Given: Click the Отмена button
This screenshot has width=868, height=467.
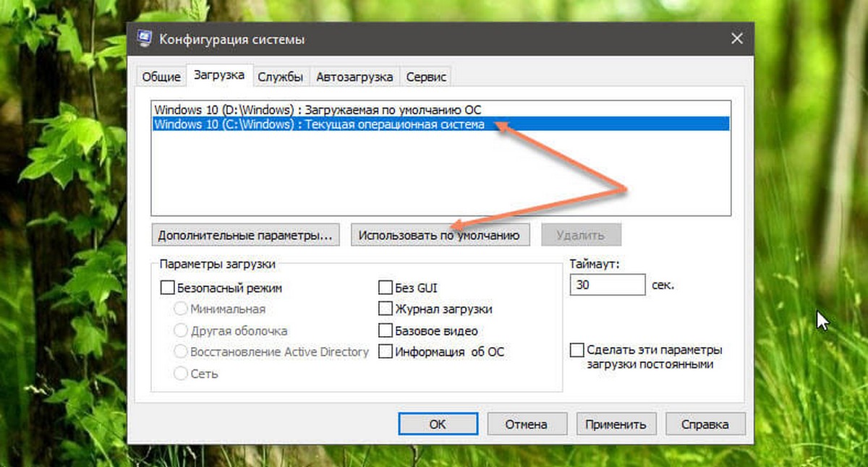Looking at the screenshot, I should (527, 424).
